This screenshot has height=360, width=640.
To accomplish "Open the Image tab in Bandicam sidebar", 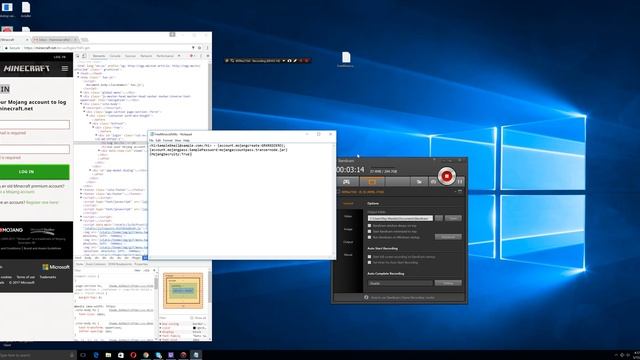I will [348, 229].
